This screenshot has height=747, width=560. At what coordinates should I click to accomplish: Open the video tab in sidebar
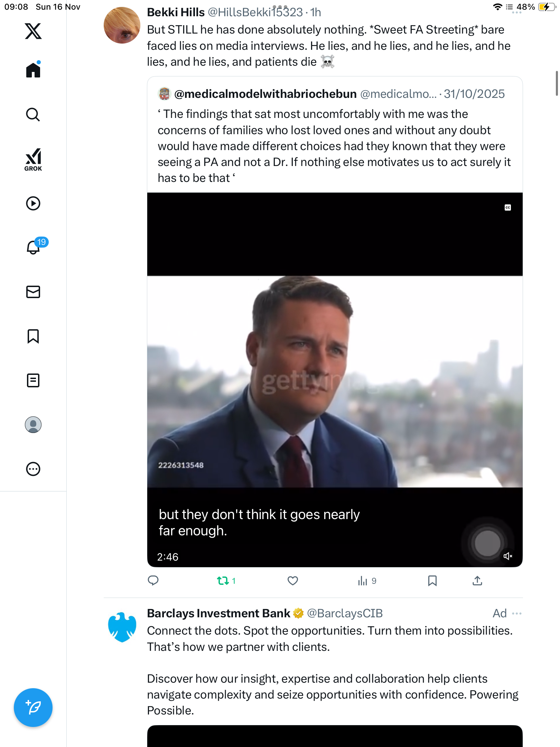33,203
